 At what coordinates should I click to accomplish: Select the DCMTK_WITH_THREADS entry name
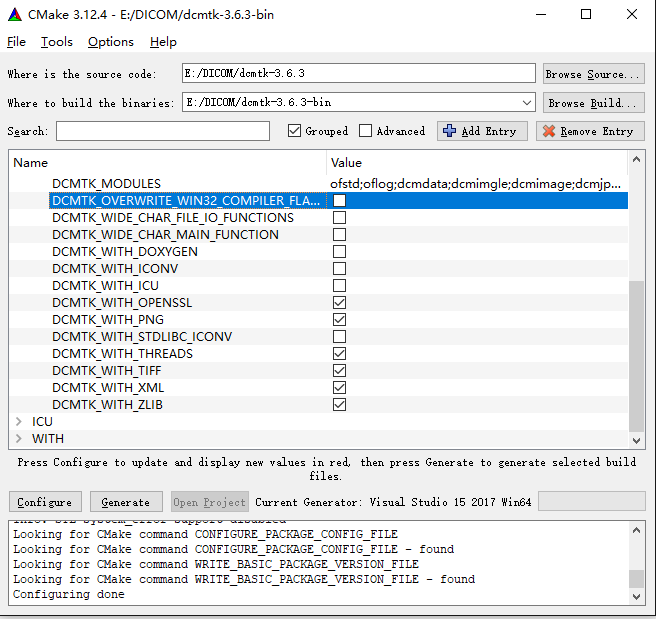click(122, 353)
